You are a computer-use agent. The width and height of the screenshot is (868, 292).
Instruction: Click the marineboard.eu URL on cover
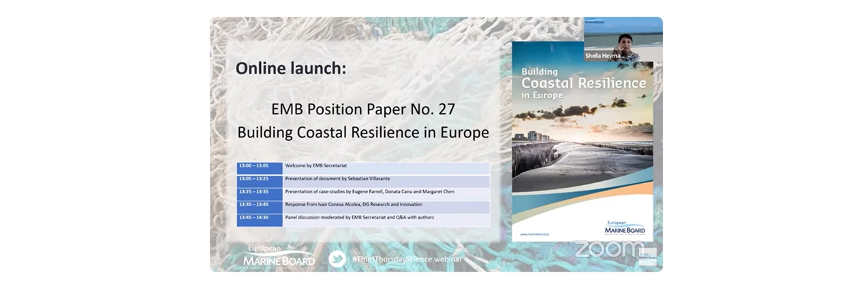tap(534, 234)
